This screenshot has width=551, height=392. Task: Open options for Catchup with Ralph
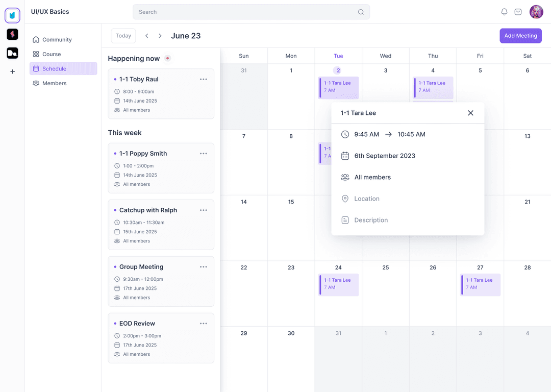pos(204,210)
